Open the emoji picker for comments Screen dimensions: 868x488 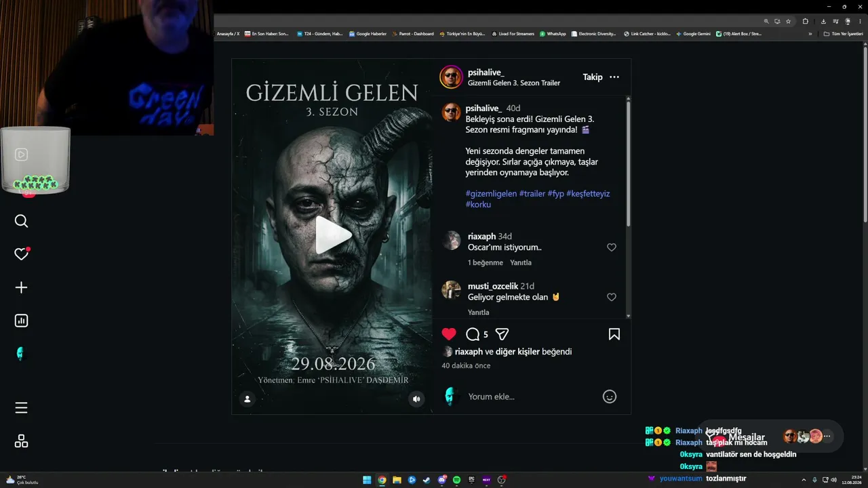[610, 396]
